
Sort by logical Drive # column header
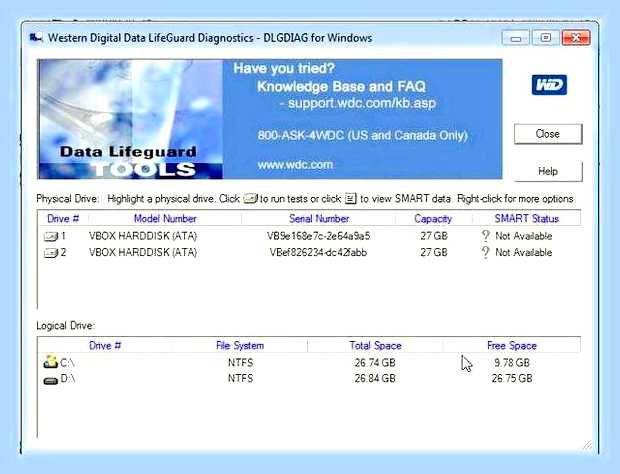click(105, 346)
